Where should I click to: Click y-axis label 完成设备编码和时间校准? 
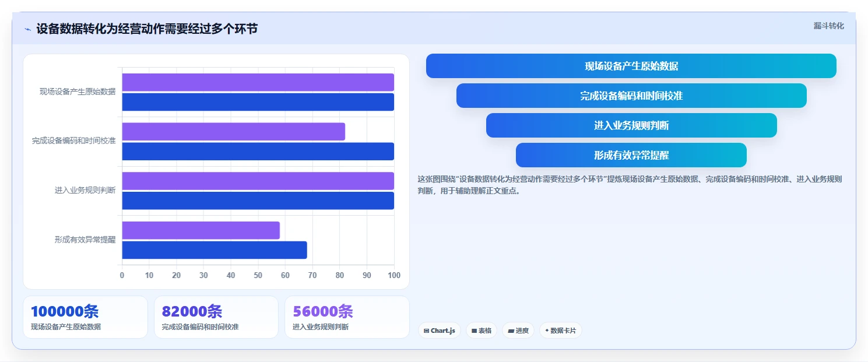[74, 141]
